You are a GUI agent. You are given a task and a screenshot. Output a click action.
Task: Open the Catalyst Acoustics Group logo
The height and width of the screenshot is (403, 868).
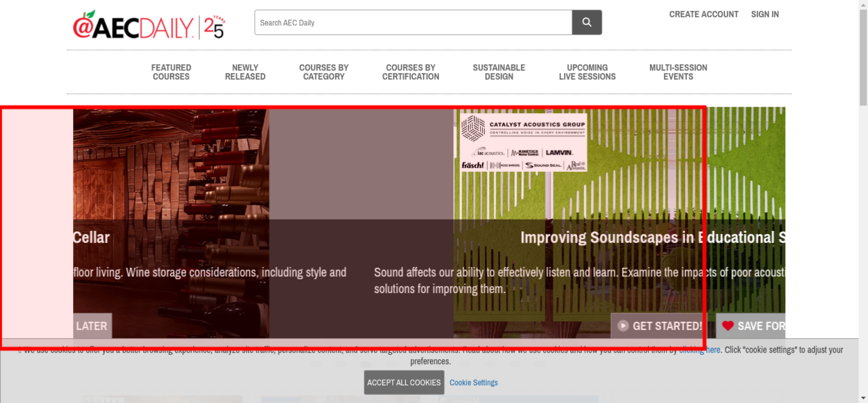point(523,142)
